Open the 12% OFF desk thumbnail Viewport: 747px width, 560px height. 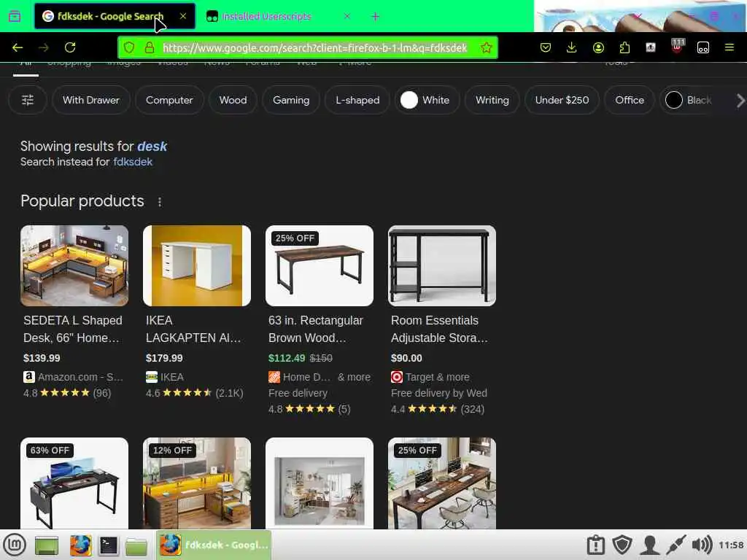point(197,483)
